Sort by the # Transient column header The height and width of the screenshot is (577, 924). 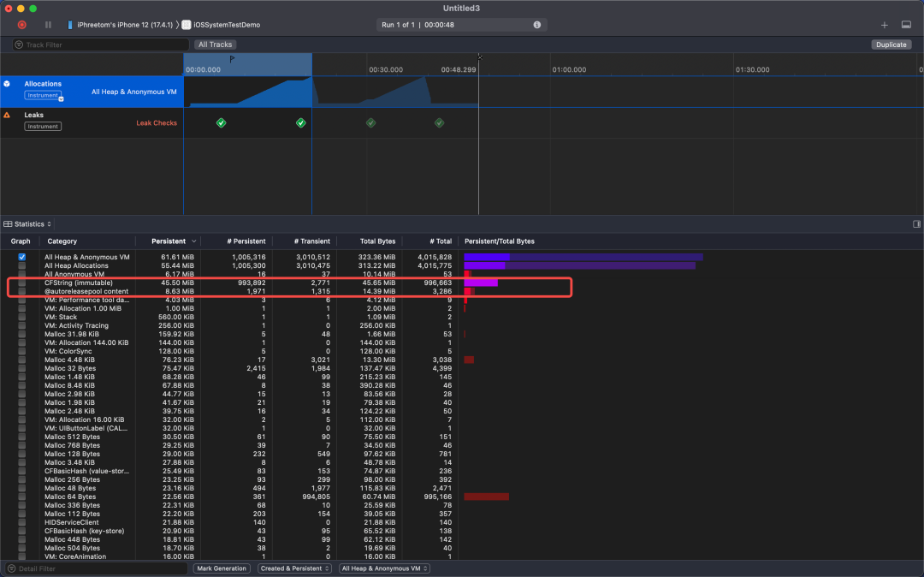(x=311, y=241)
